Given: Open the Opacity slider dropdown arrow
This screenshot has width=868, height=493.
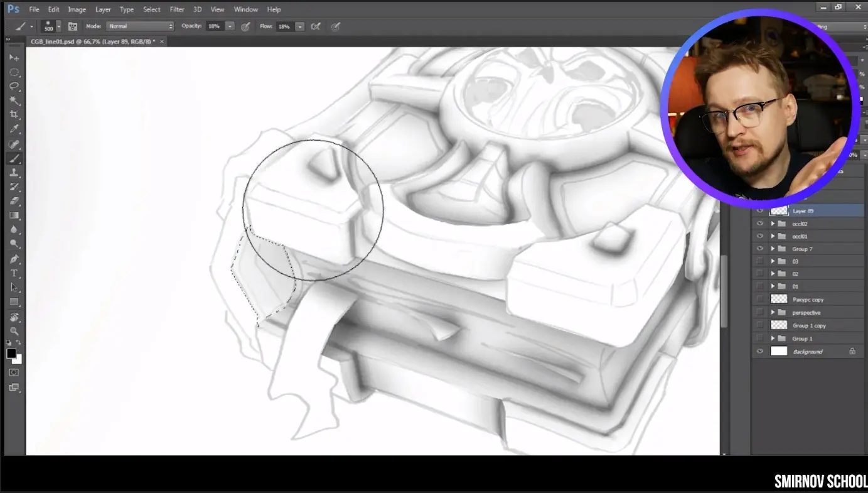Looking at the screenshot, I should [230, 26].
